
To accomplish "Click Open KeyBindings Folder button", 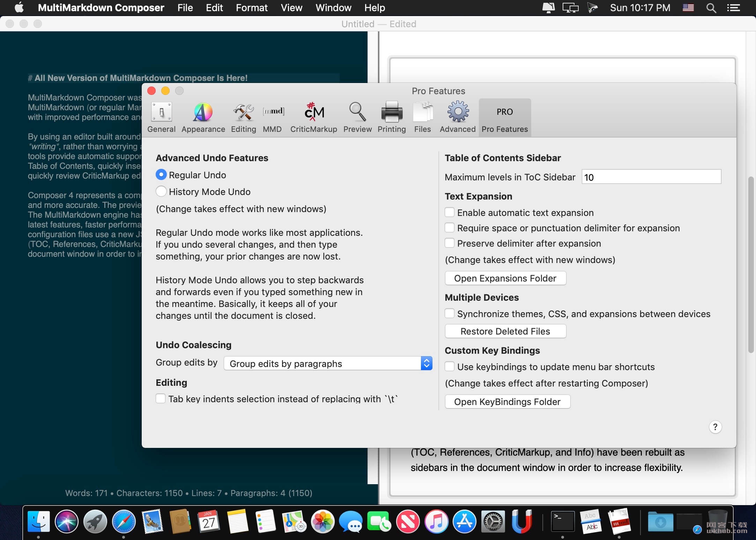I will point(507,402).
